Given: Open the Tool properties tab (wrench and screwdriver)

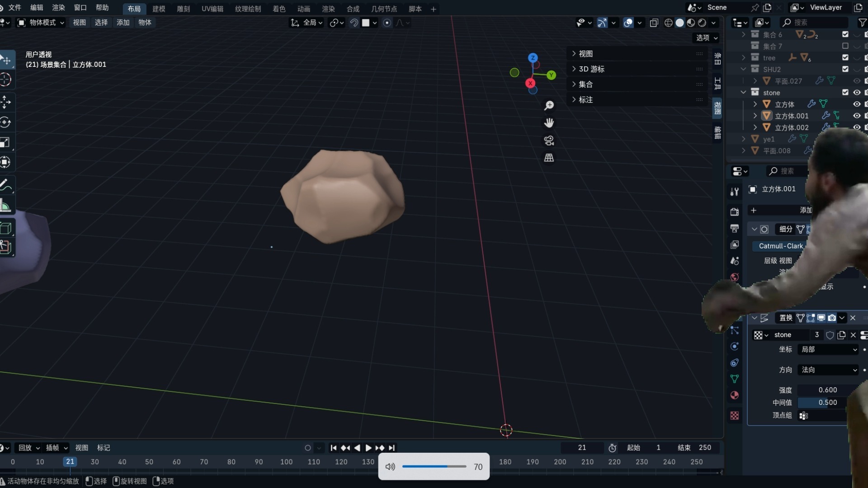Looking at the screenshot, I should (x=735, y=192).
